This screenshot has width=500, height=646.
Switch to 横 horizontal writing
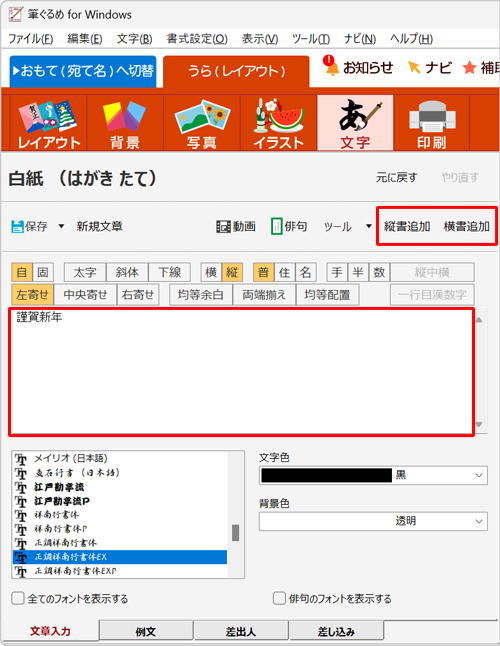pos(211,272)
